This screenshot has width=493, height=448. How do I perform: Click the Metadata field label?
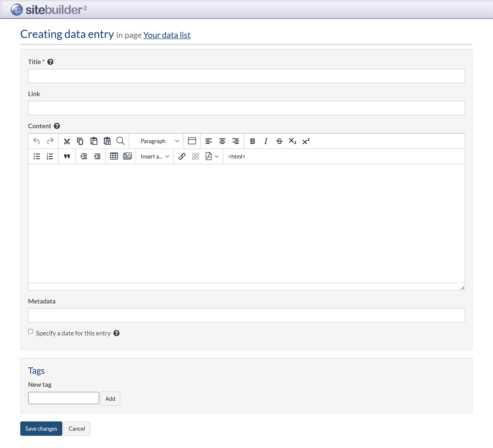[42, 301]
